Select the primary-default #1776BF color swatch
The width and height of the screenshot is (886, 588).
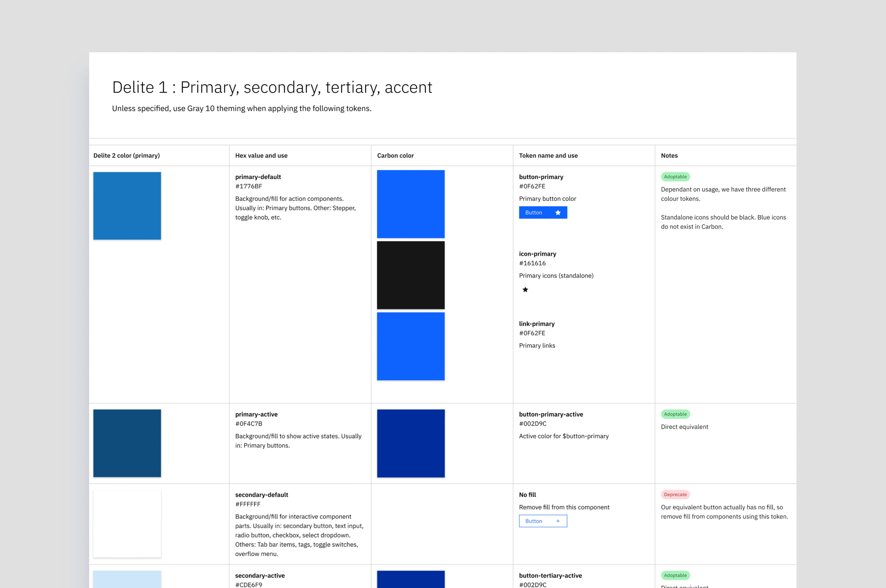[127, 206]
